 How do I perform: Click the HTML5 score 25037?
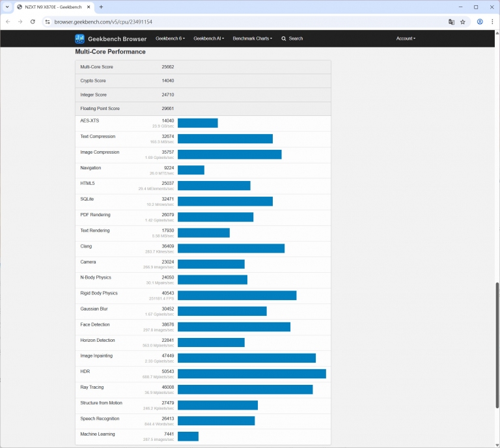(x=168, y=184)
